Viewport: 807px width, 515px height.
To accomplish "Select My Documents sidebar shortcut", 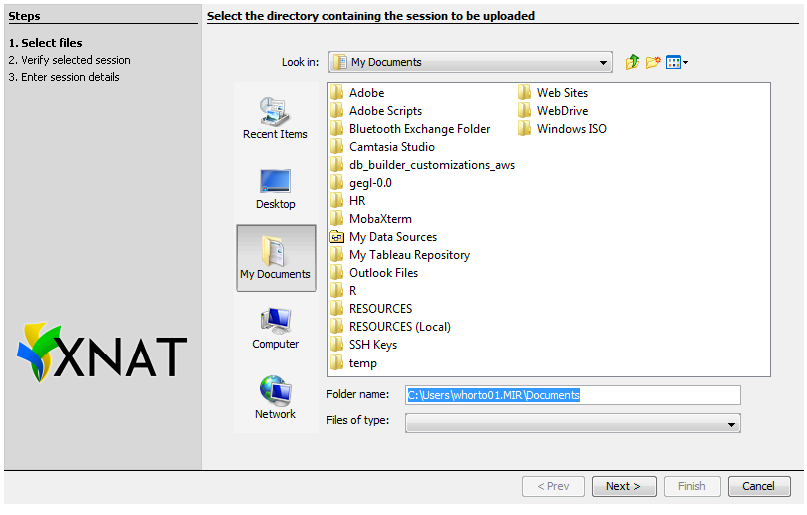I will 275,258.
